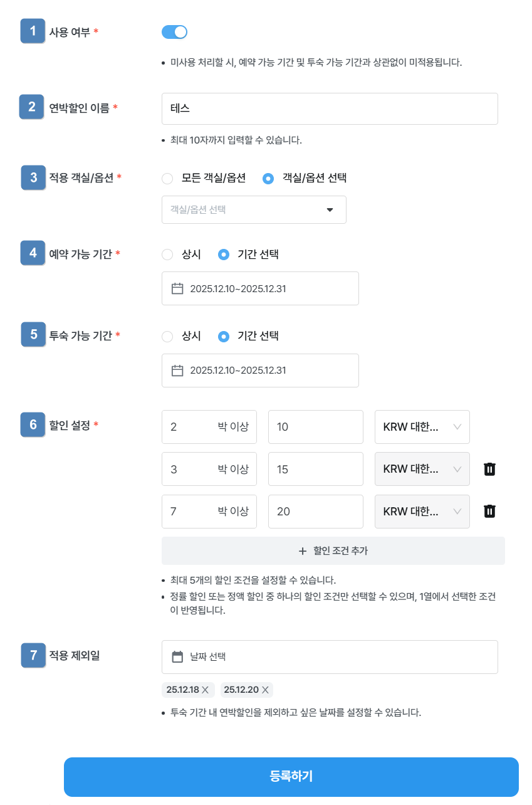Delete the 7박 이상 discount row
Viewport: 532px width, 805px height.
coord(490,512)
